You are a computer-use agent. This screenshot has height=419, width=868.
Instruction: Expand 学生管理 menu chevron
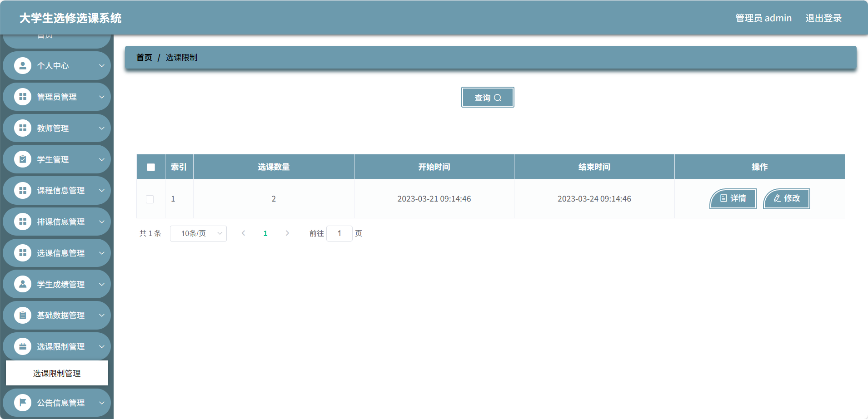coord(102,159)
